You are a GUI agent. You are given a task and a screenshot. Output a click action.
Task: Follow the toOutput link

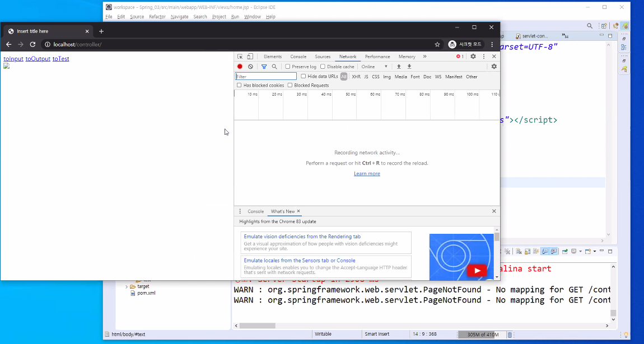click(38, 59)
